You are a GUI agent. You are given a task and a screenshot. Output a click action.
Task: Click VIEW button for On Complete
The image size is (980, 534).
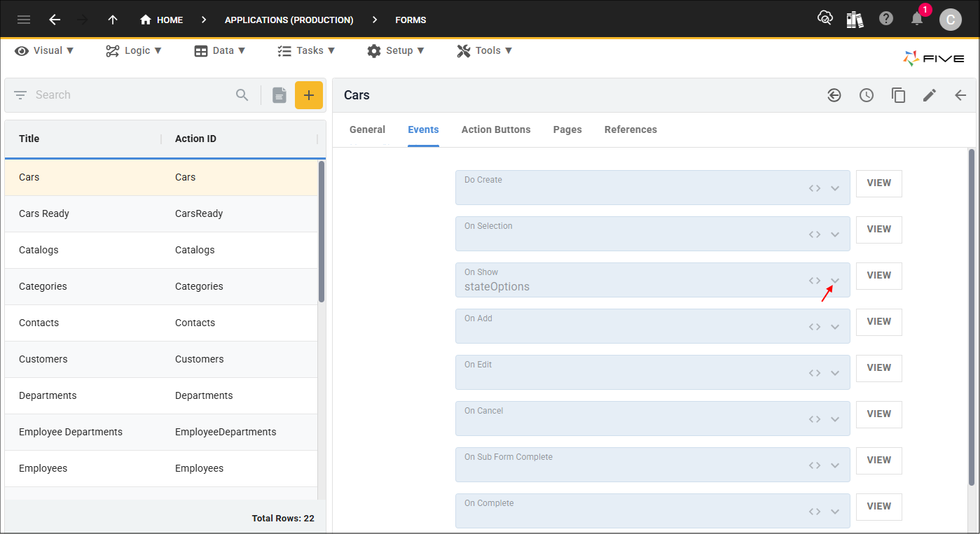coord(879,507)
